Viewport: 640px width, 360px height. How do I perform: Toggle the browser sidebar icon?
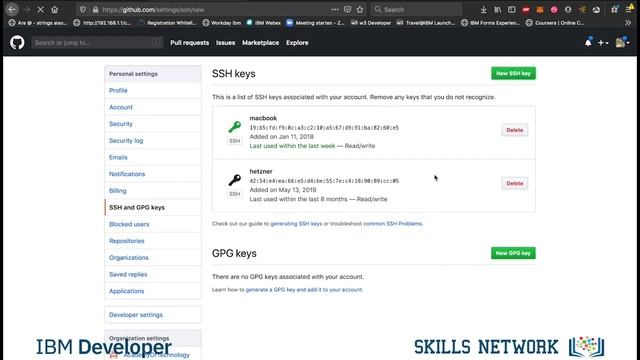click(511, 9)
